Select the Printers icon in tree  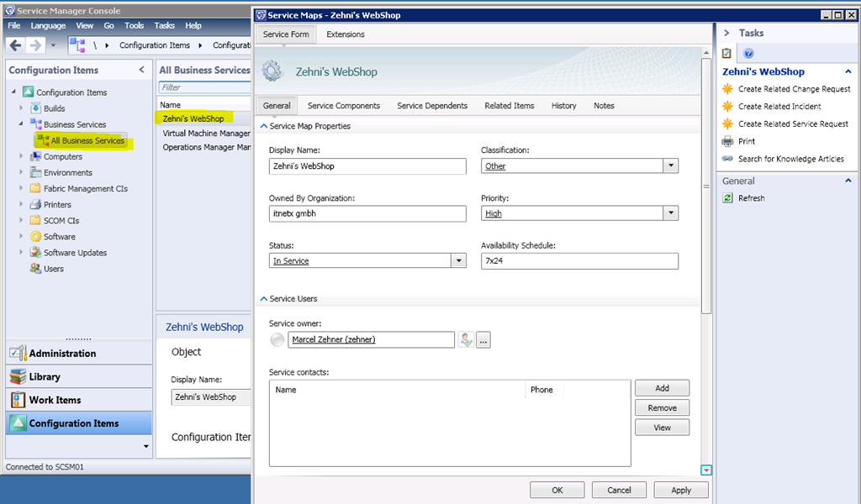[35, 205]
